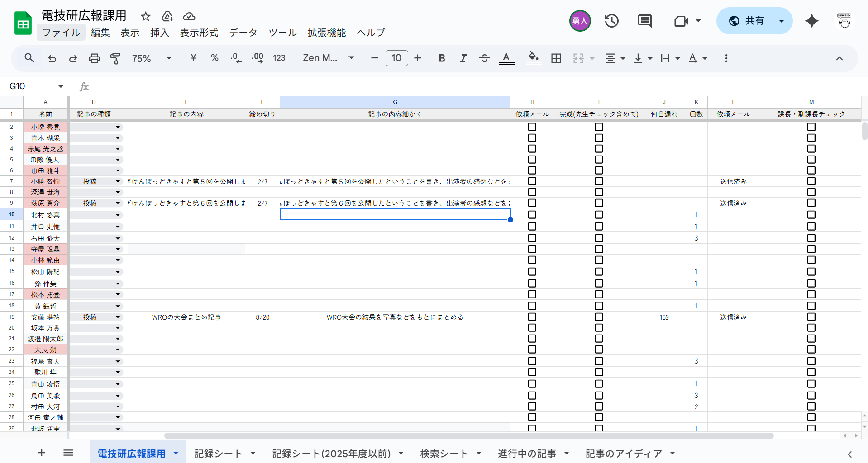The image size is (868, 463).
Task: Select the paint format roller icon
Action: [115, 58]
